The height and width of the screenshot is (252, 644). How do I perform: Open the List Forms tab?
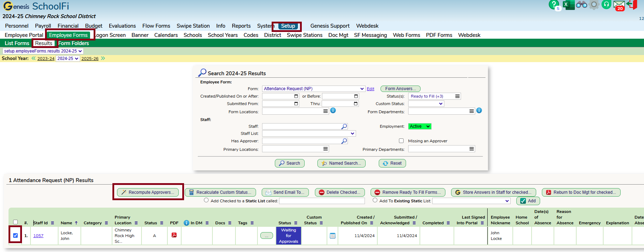(17, 43)
